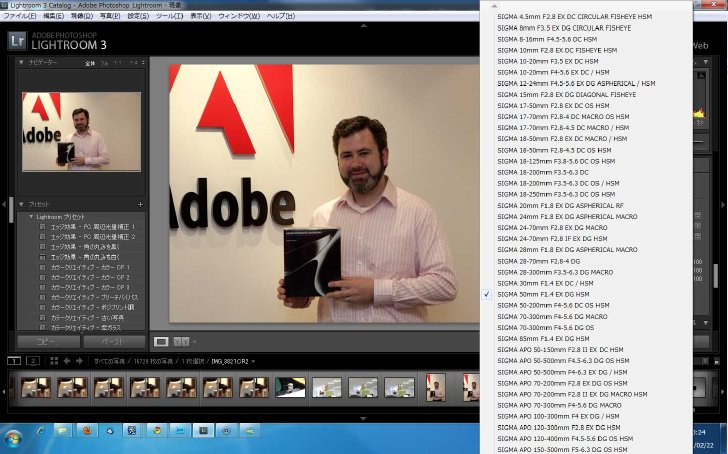Apply preset カラークリエイティブ - カラー CP 3
The image size is (728, 454).
point(92,287)
